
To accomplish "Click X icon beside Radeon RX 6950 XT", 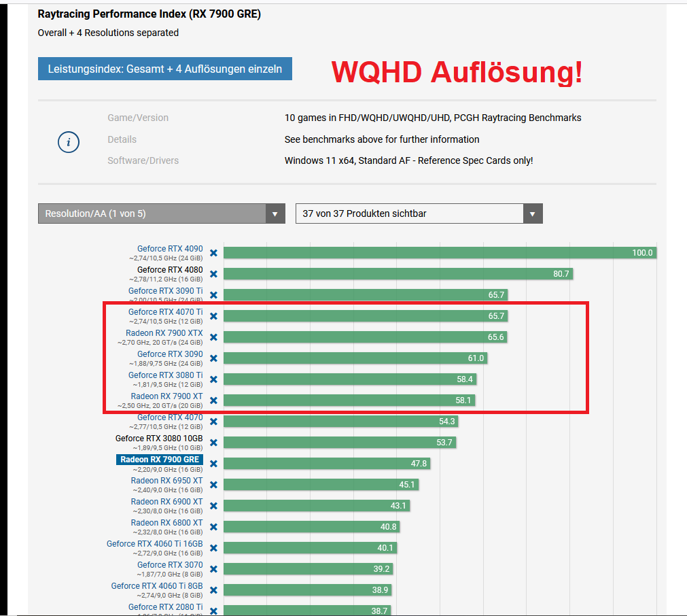I will coord(213,485).
